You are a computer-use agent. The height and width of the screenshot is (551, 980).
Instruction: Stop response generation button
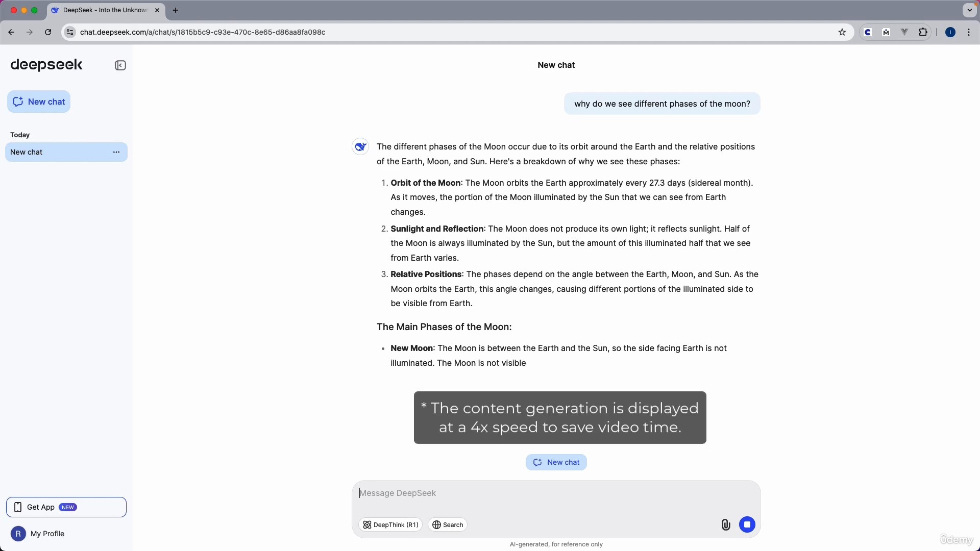(747, 524)
